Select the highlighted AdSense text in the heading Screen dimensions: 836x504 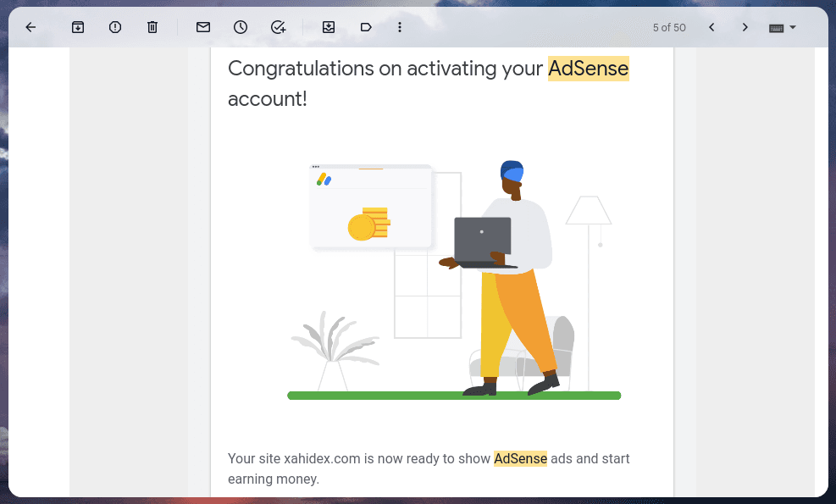588,69
